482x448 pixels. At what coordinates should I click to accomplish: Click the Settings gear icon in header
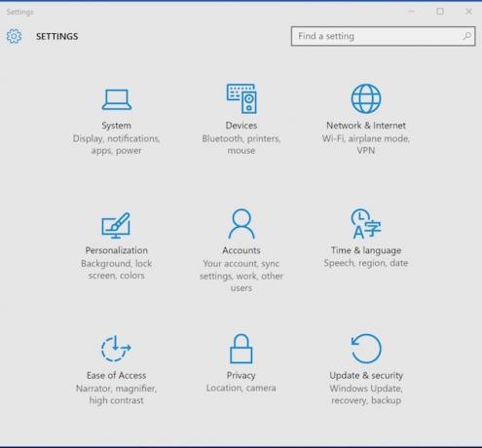(x=14, y=36)
